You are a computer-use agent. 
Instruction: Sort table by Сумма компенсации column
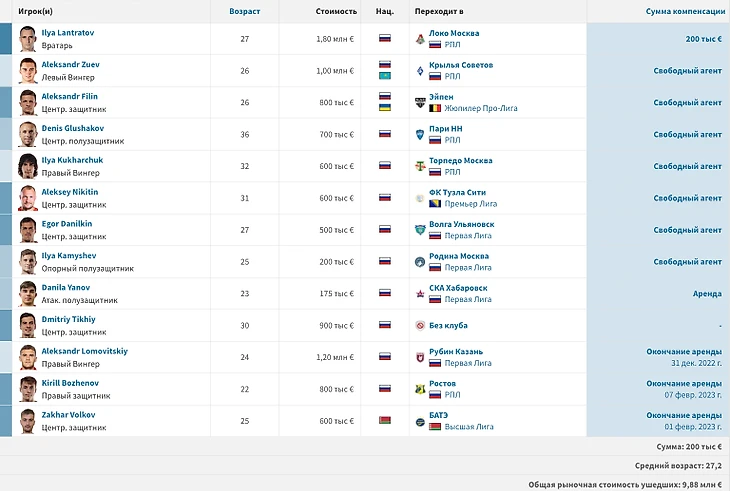tap(685, 11)
